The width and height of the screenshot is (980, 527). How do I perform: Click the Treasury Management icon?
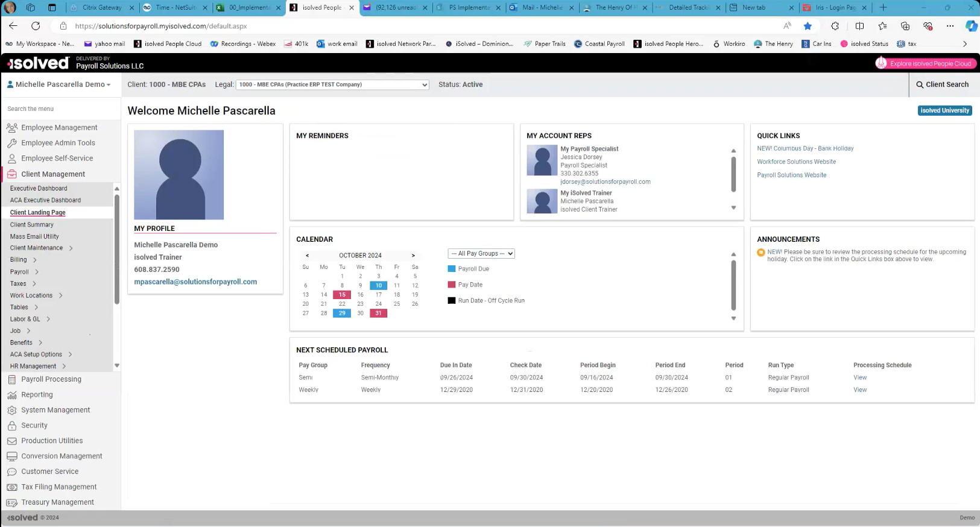point(12,502)
